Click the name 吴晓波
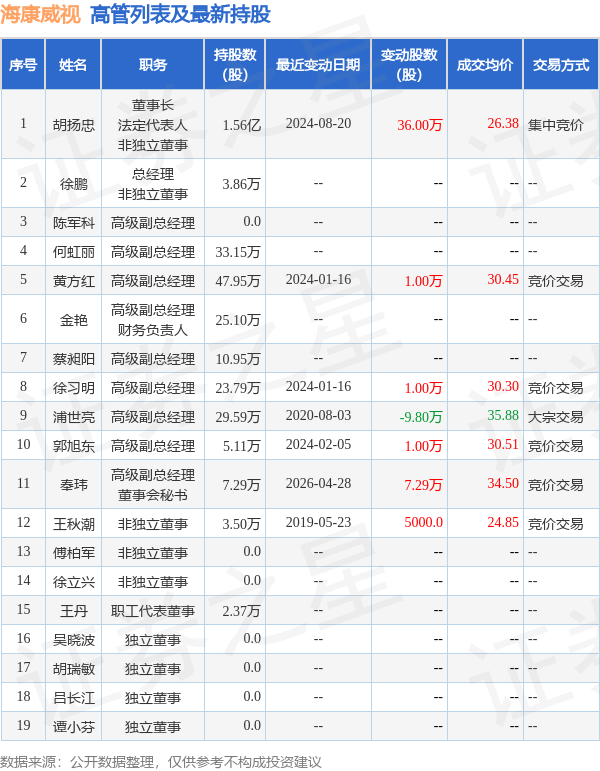Screen dimensions: 600x771 click(x=74, y=641)
